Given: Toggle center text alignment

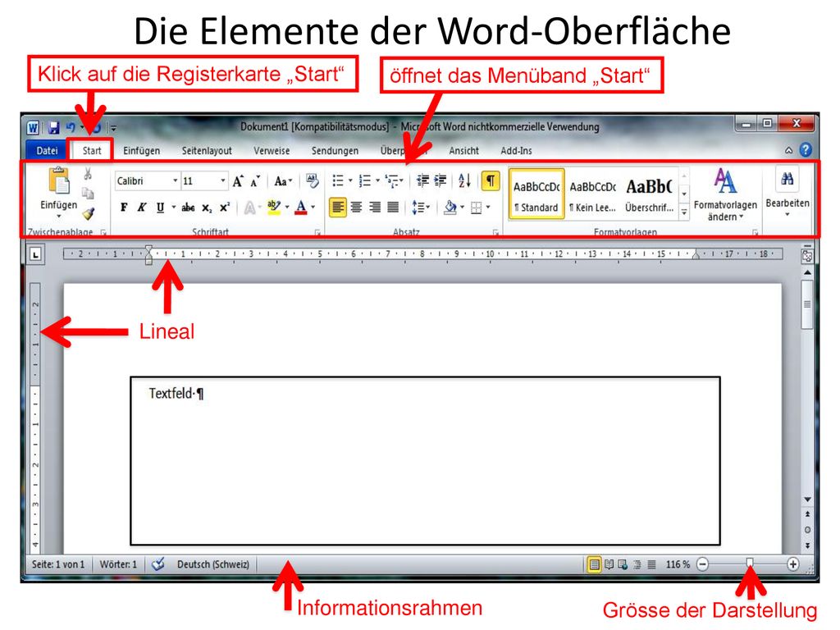Looking at the screenshot, I should click(x=356, y=208).
